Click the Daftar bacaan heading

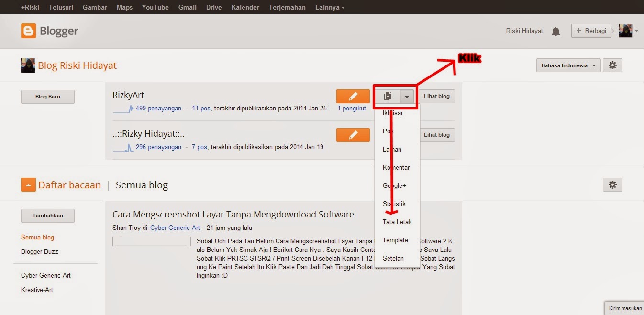tap(69, 185)
